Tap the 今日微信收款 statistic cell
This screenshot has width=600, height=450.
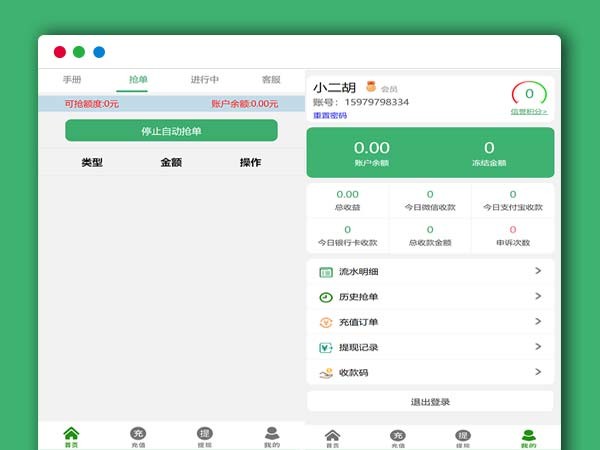[x=430, y=200]
